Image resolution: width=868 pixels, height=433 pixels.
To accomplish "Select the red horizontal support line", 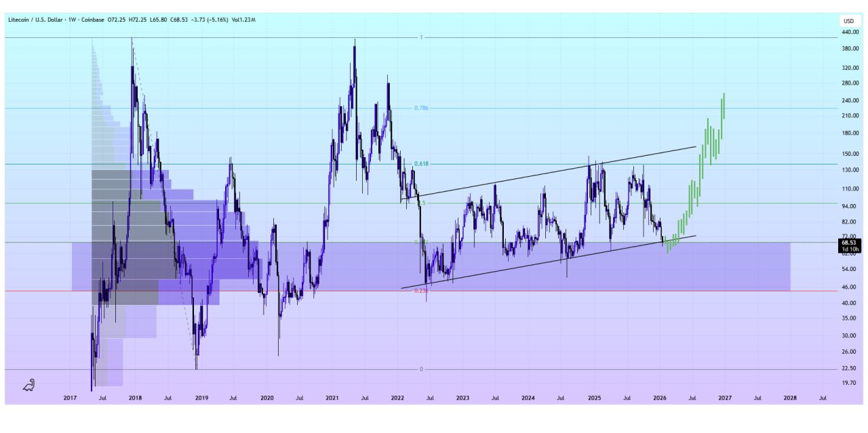I will point(542,291).
